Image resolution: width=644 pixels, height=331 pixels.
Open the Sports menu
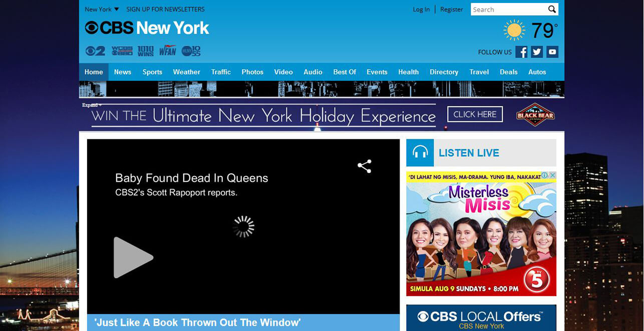pos(152,72)
